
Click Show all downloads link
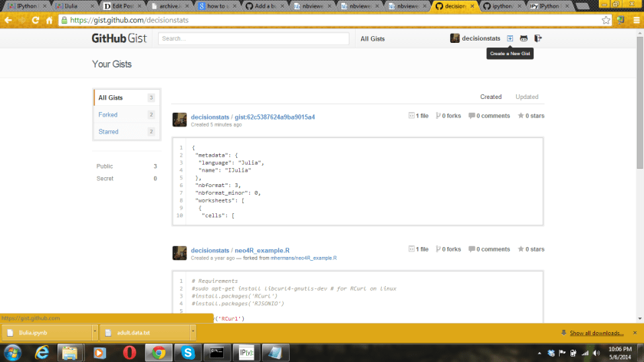tap(596, 333)
